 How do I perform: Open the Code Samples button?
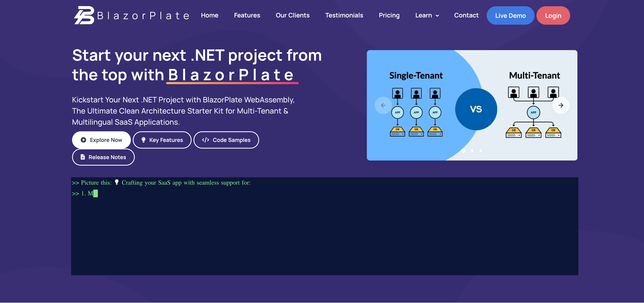pos(226,140)
